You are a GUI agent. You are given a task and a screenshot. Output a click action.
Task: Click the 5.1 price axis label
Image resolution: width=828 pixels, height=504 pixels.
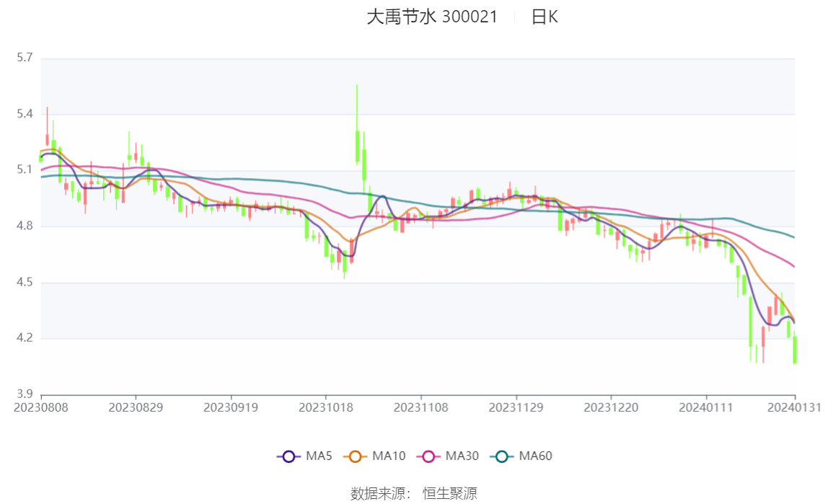click(x=25, y=170)
